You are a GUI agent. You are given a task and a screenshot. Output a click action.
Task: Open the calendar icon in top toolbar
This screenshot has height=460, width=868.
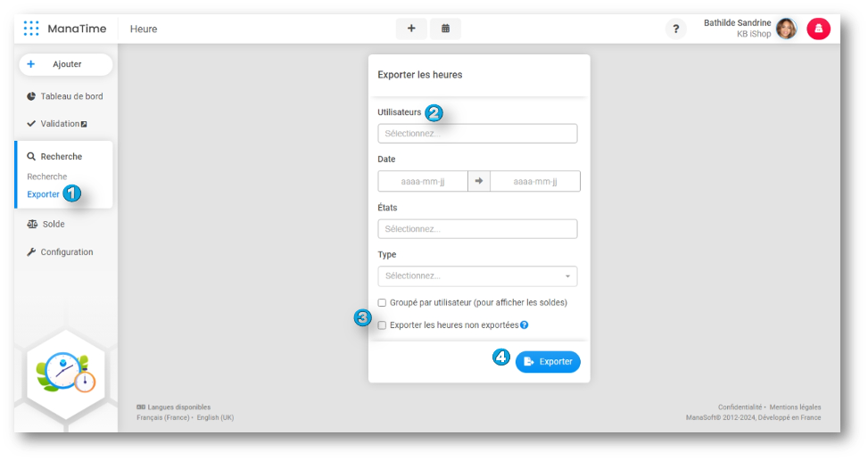(x=445, y=29)
